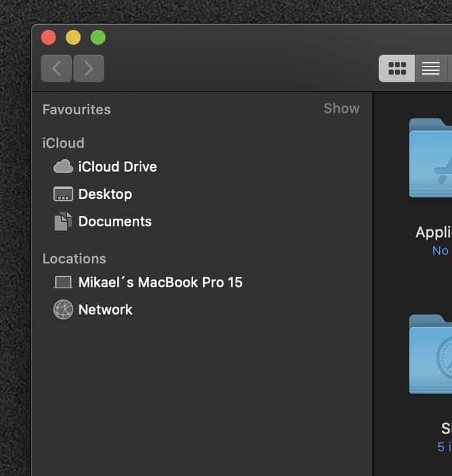Select Mikael's MacBook Pro 15
This screenshot has width=452, height=476.
point(160,282)
